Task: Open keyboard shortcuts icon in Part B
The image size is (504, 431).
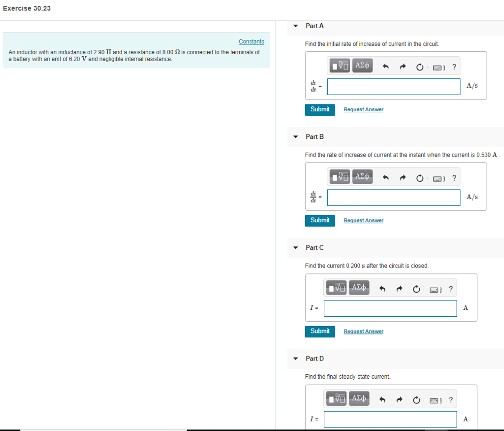Action: (439, 178)
